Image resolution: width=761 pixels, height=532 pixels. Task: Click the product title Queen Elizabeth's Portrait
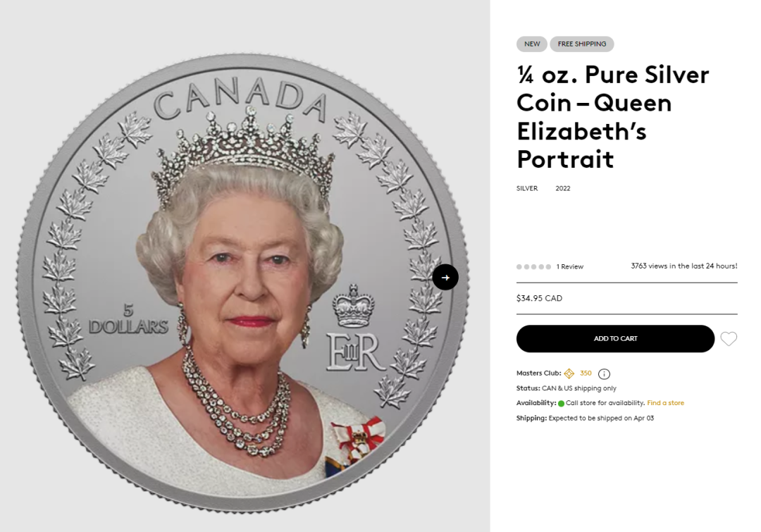613,117
